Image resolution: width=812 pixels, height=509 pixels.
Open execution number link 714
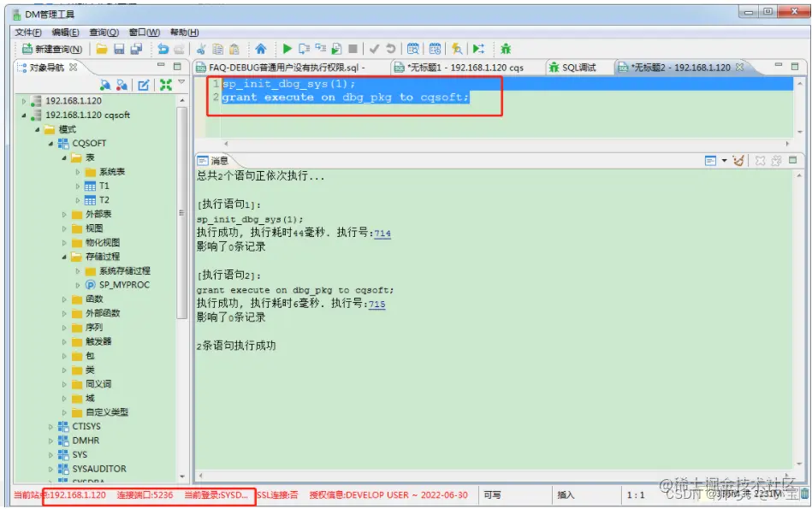click(x=382, y=234)
